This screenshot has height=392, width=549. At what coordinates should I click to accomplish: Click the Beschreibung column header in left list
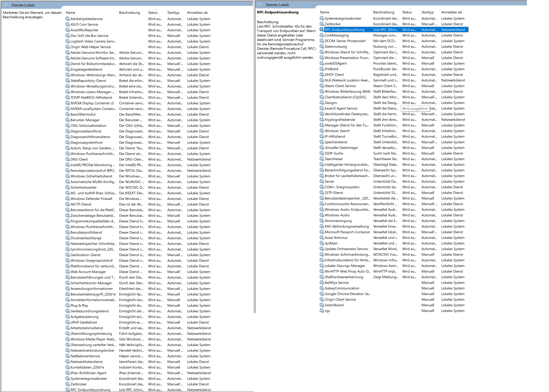(x=129, y=13)
